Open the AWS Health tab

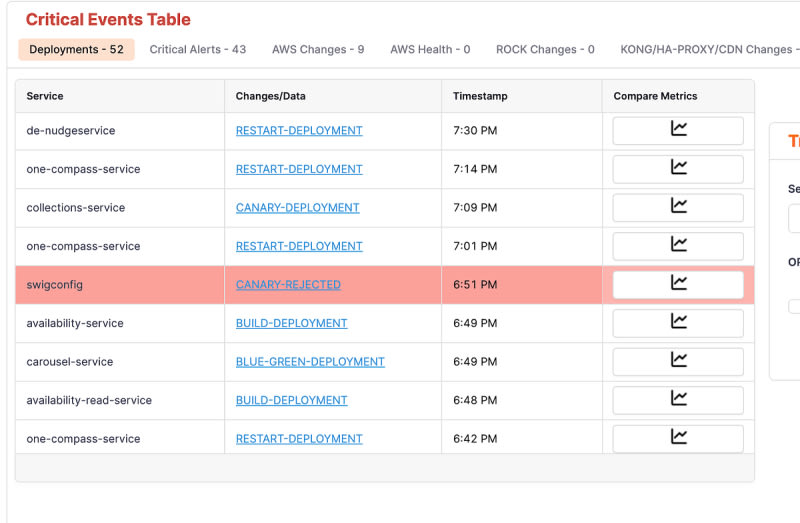(x=430, y=50)
